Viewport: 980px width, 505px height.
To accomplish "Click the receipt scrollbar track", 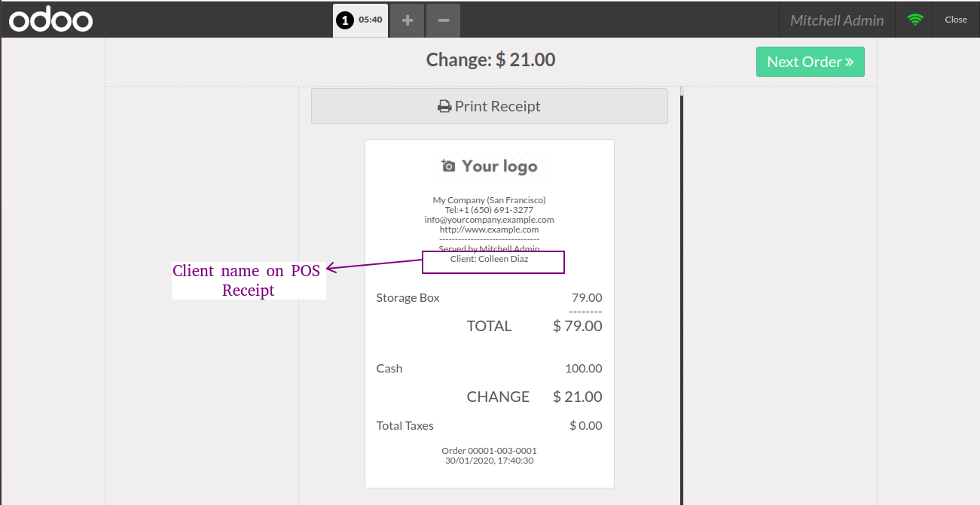I will [x=682, y=295].
